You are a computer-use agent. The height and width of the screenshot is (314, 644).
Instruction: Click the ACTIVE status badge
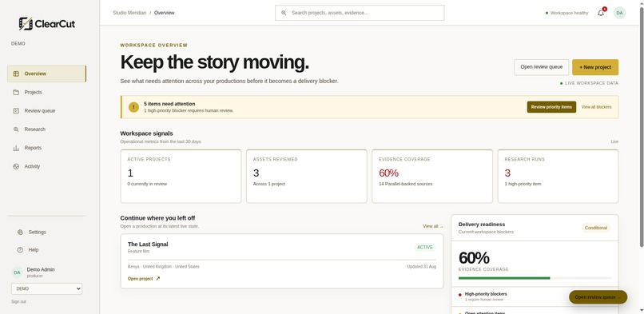click(x=425, y=248)
